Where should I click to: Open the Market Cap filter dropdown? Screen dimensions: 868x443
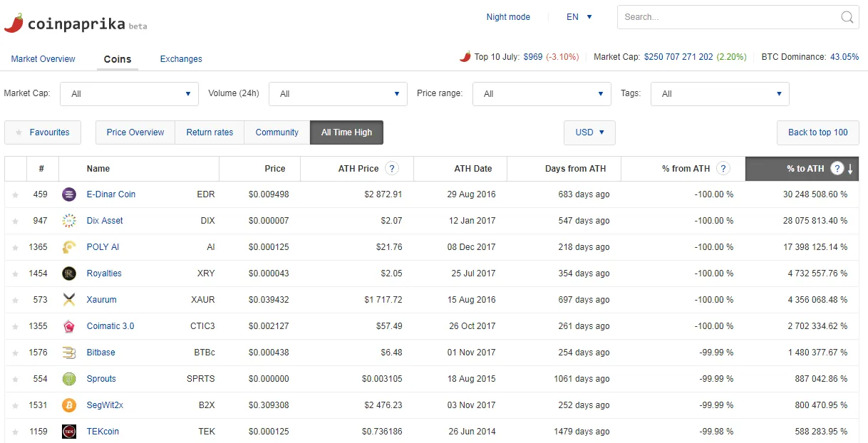(130, 94)
